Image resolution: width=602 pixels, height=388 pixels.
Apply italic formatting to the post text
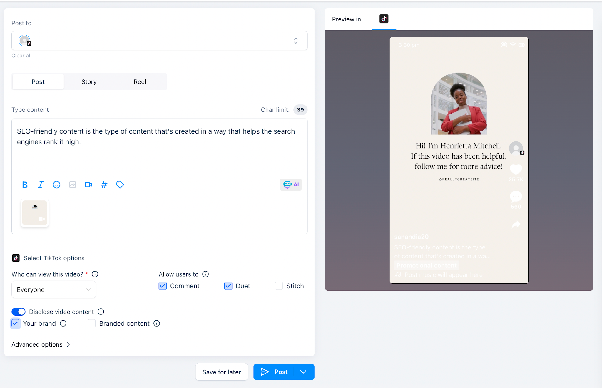click(41, 185)
